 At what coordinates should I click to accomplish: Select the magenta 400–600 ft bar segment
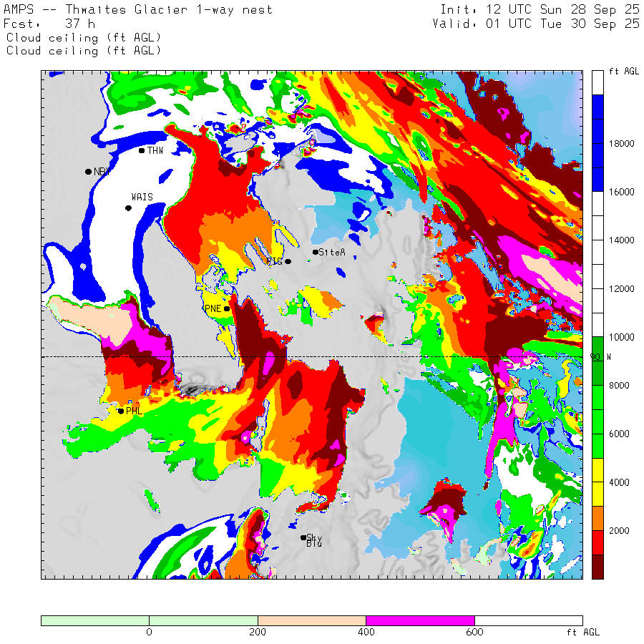pyautogui.click(x=419, y=620)
